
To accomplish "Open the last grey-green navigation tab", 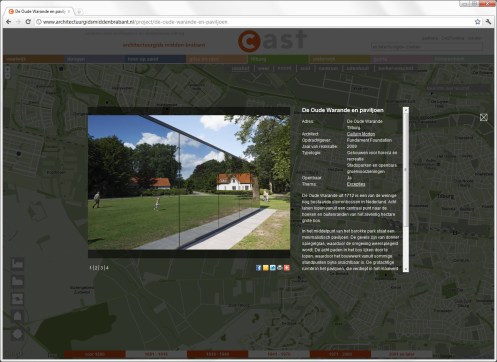I will [x=463, y=59].
